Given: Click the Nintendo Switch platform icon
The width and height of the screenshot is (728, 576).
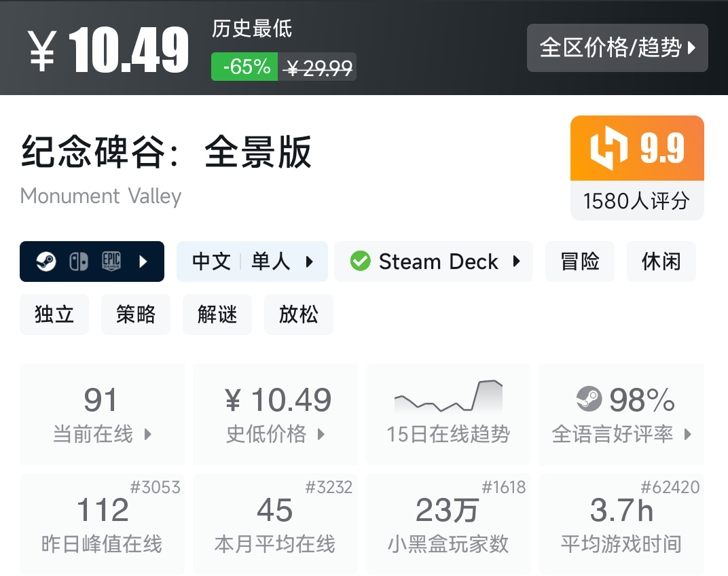Looking at the screenshot, I should pos(79,262).
